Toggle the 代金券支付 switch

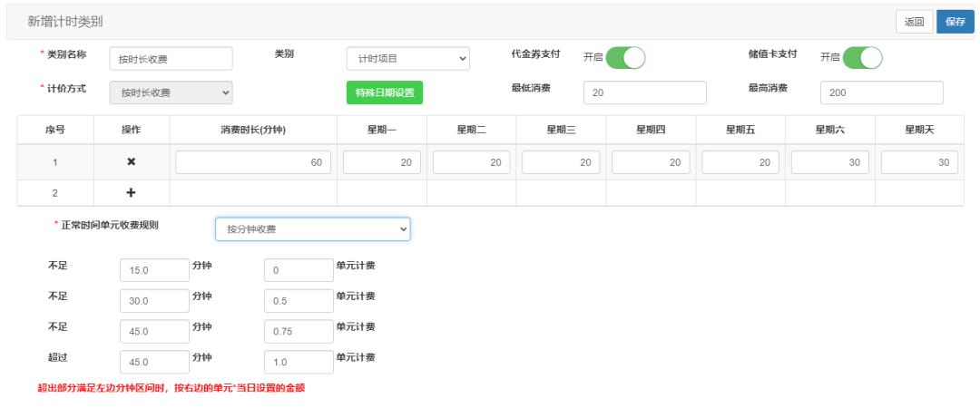(x=625, y=57)
